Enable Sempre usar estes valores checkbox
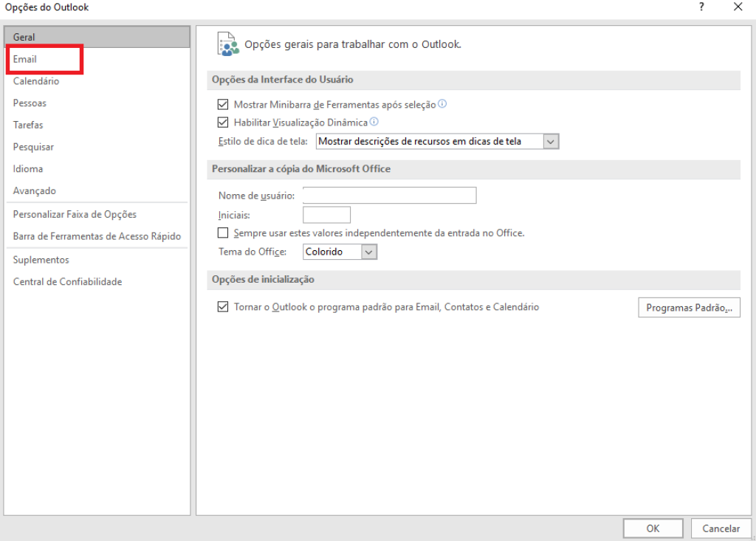756x541 pixels. pyautogui.click(x=223, y=233)
